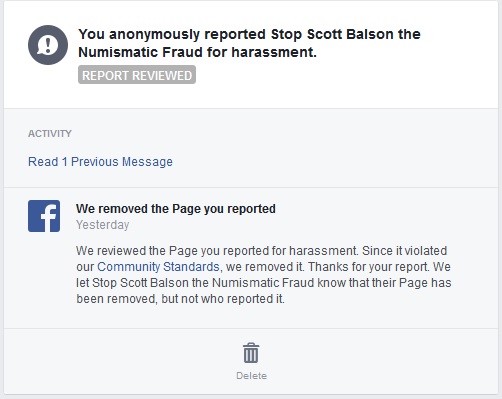Select the Delete label under the trash can

pyautogui.click(x=251, y=376)
